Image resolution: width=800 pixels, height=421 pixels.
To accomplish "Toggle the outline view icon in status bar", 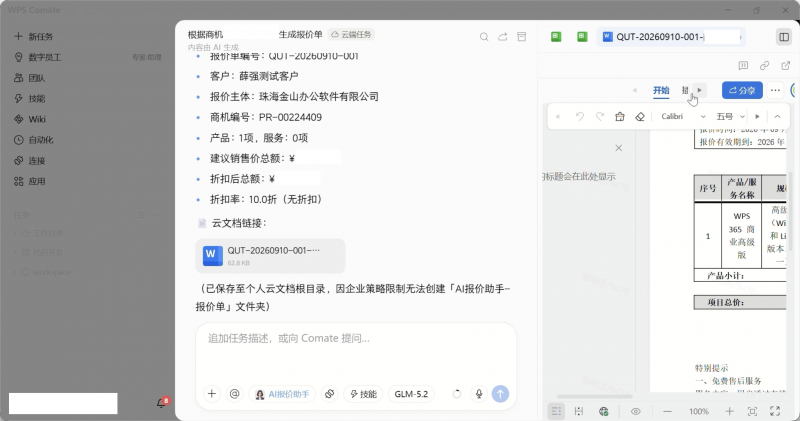I will [556, 411].
